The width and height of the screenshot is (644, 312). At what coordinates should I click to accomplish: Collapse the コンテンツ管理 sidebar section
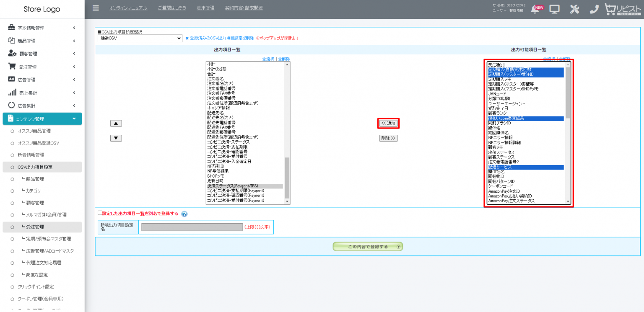click(42, 119)
